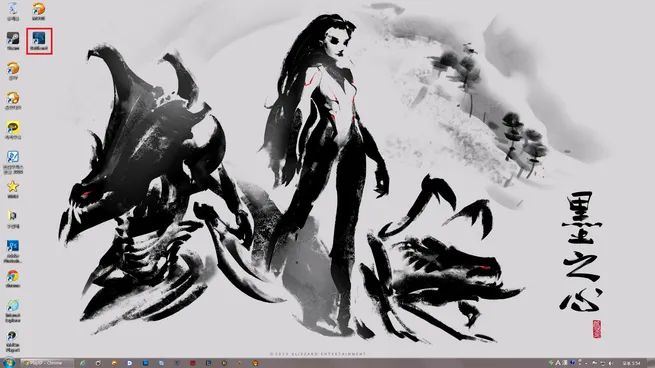This screenshot has width=655, height=368.
Task: Select the Adobe icon at bottom of desktop column
Action: coord(13,341)
